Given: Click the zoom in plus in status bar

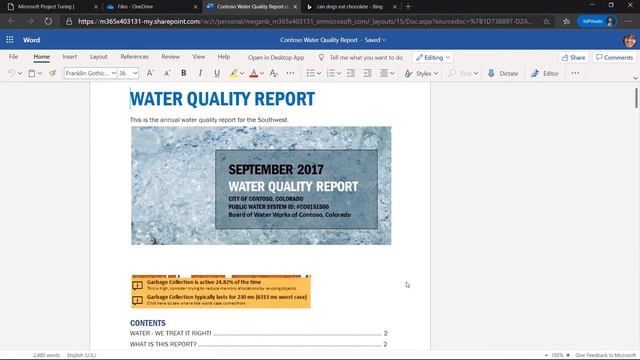Looking at the screenshot, I should (x=568, y=355).
